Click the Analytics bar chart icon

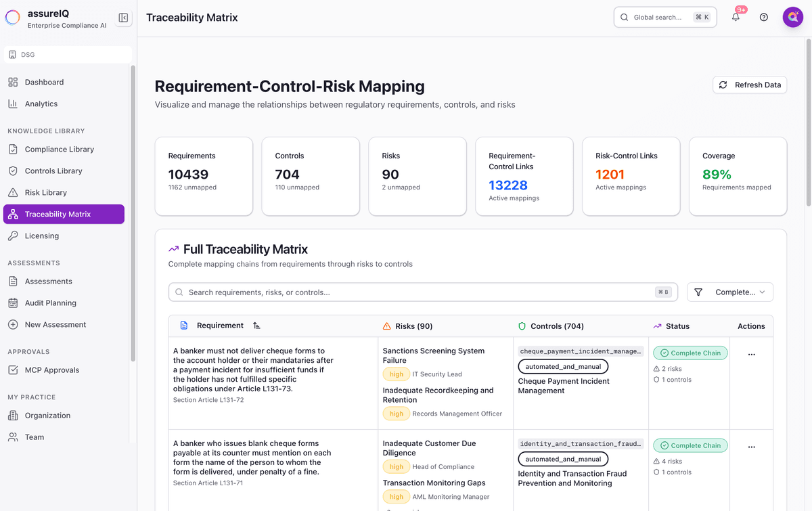click(x=13, y=104)
